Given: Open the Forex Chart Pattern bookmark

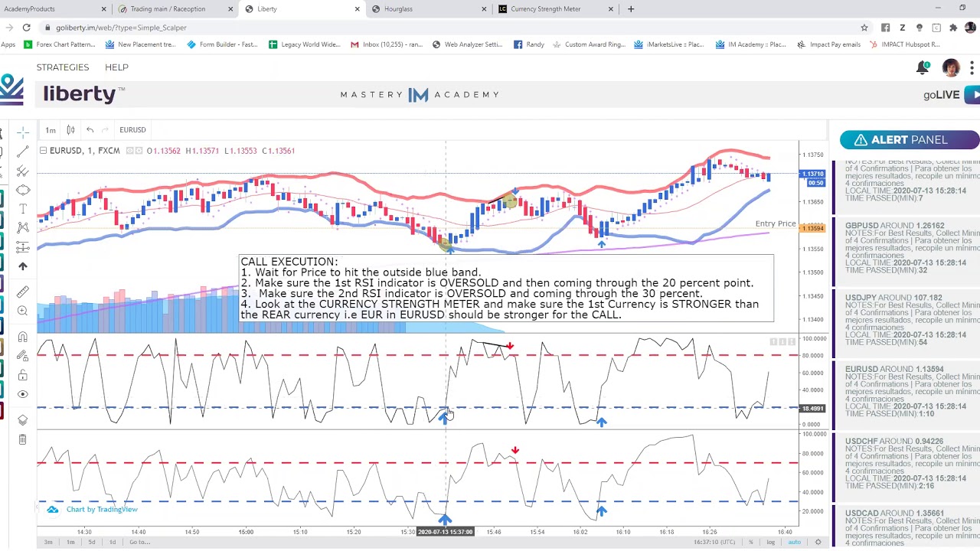Looking at the screenshot, I should coord(59,44).
